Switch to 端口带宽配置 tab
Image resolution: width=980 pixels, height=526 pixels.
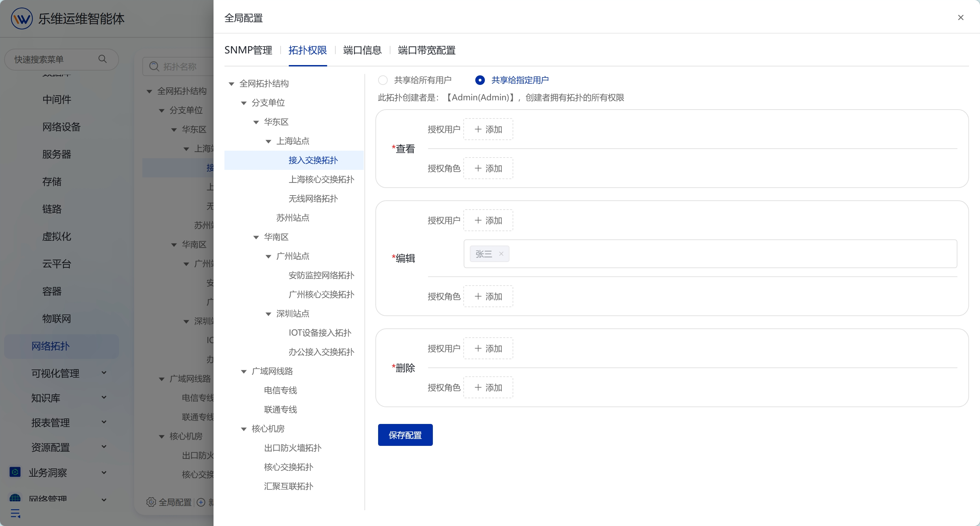tap(426, 50)
